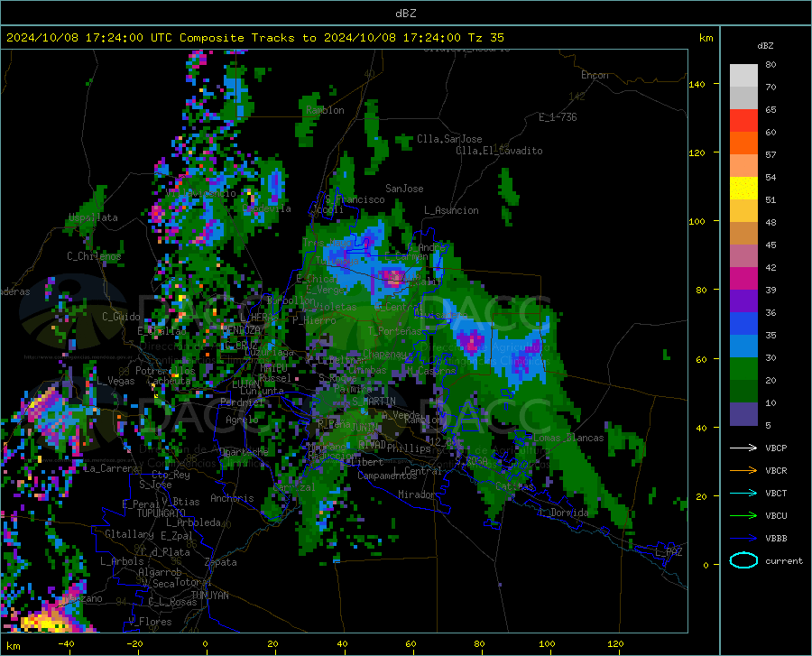Click the SanJose label north of L_Asuncion
Image resolution: width=812 pixels, height=656 pixels.
tap(404, 189)
